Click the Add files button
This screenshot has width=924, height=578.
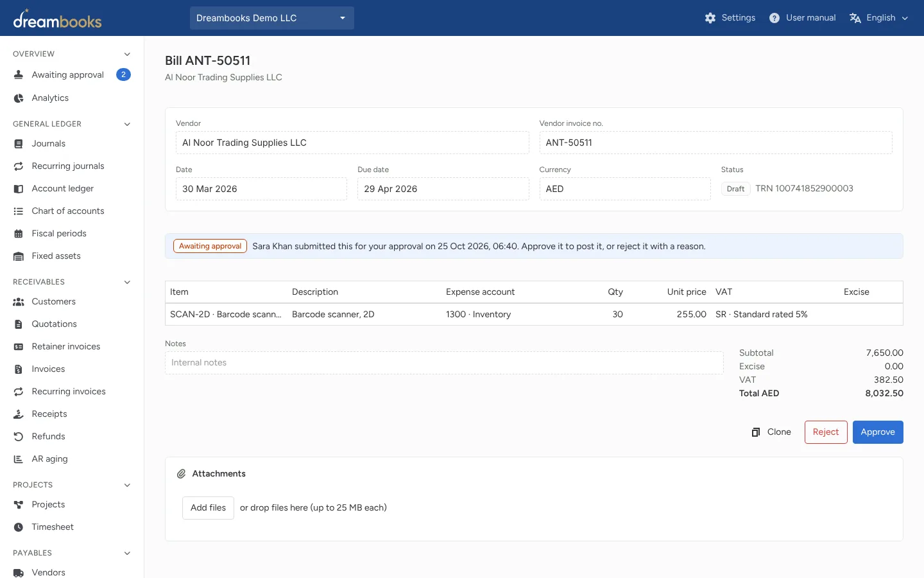pyautogui.click(x=208, y=508)
